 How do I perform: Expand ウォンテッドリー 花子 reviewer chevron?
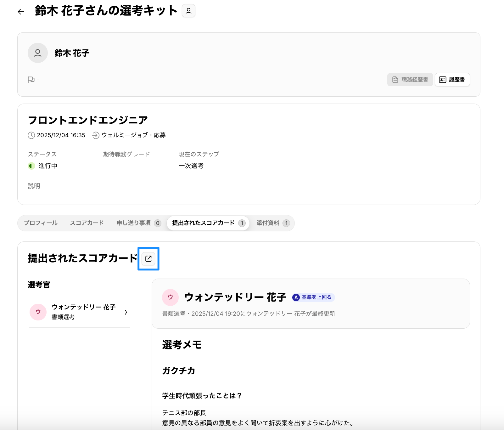point(126,312)
